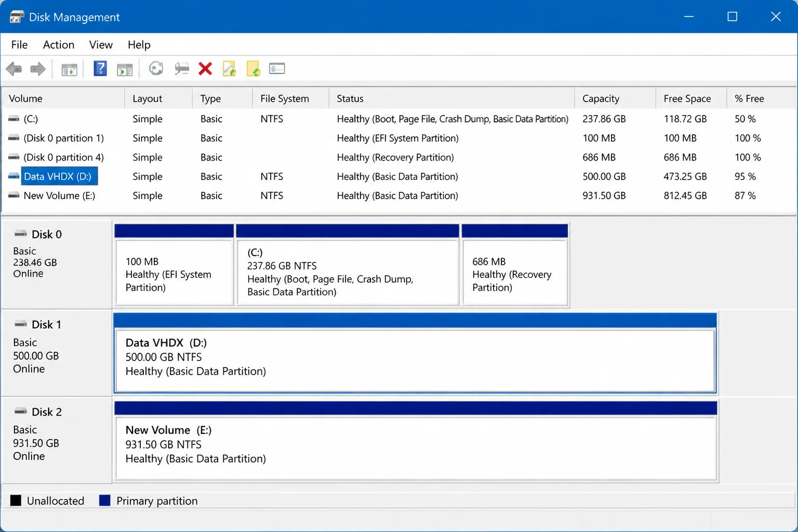Open Help via blue question-mark icon
The height and width of the screenshot is (532, 798).
(x=100, y=68)
